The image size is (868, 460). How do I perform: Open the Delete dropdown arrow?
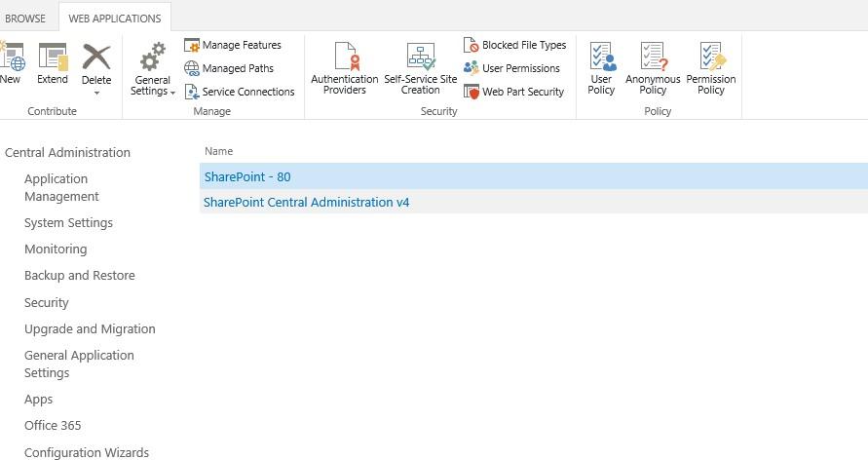(x=96, y=93)
